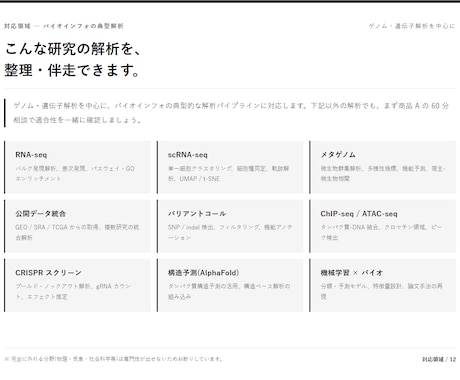
Task: Click the バリアントコール card title
Action: point(197,214)
